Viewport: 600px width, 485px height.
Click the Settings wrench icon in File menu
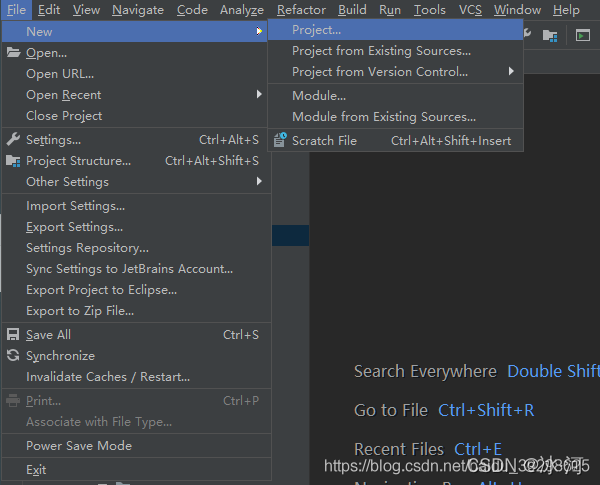pyautogui.click(x=13, y=139)
